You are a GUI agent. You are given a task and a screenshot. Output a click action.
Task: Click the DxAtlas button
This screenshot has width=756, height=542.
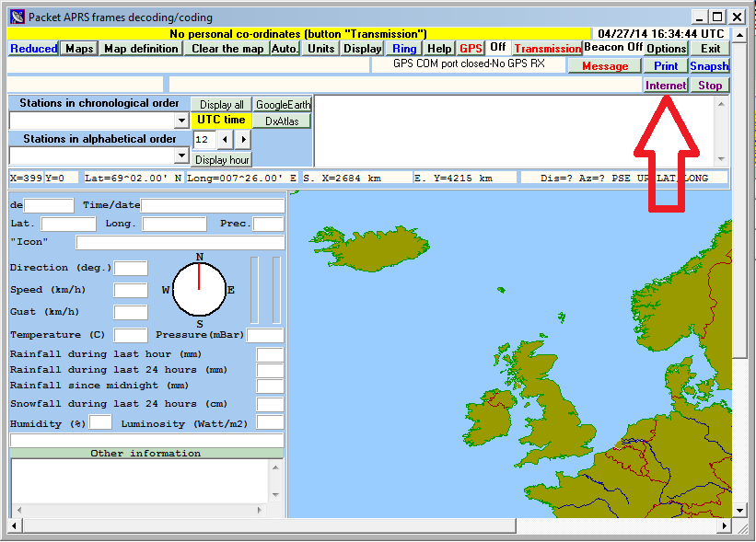tap(282, 121)
